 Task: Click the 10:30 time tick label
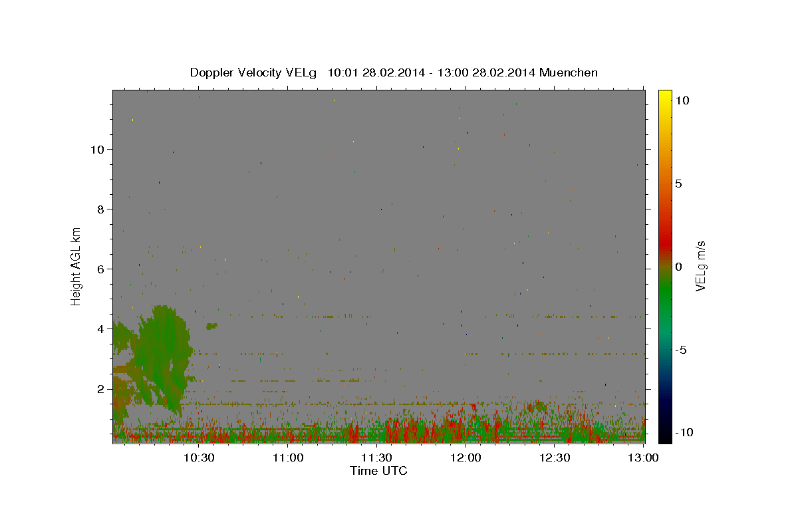(199, 458)
